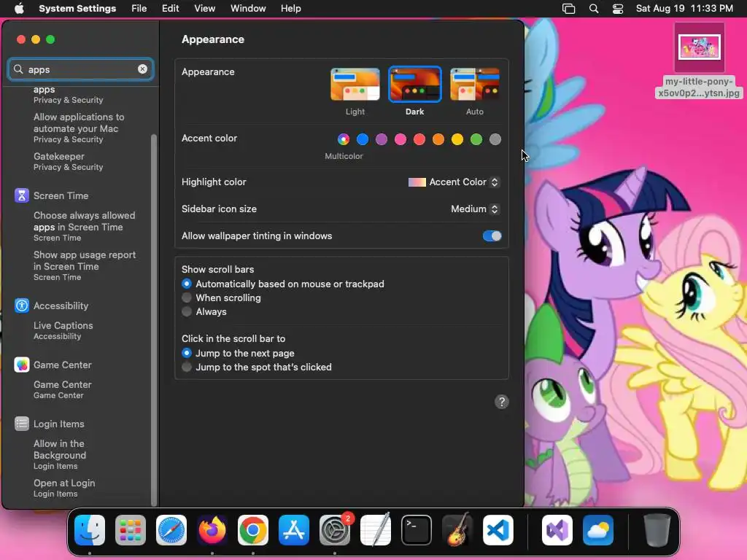The height and width of the screenshot is (560, 747).
Task: Click the Game Center sidebar icon
Action: click(x=21, y=365)
